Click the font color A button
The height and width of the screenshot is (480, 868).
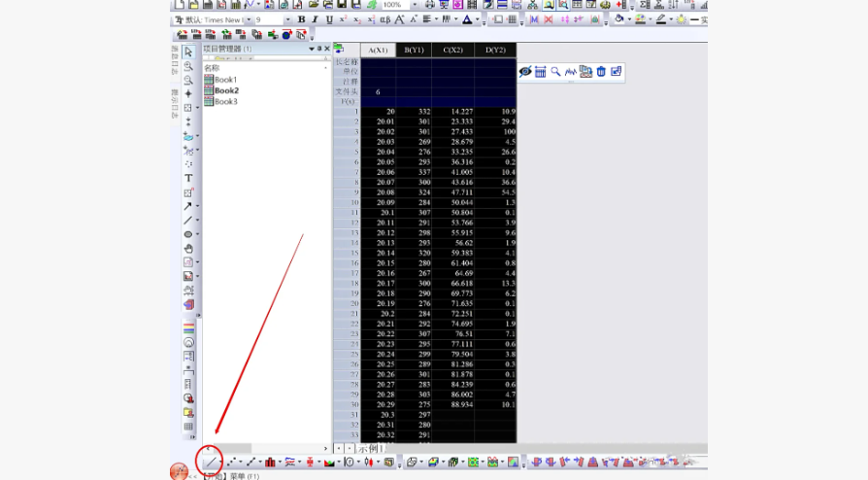[x=466, y=19]
